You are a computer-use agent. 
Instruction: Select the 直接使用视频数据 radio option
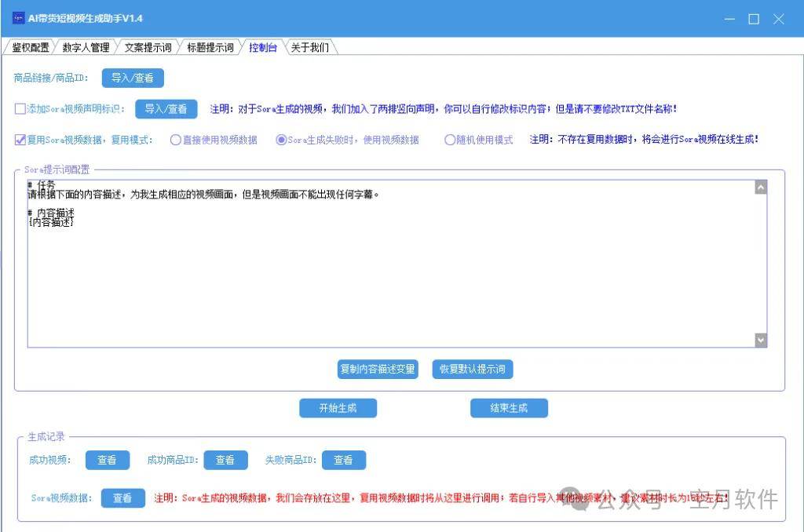[x=175, y=140]
